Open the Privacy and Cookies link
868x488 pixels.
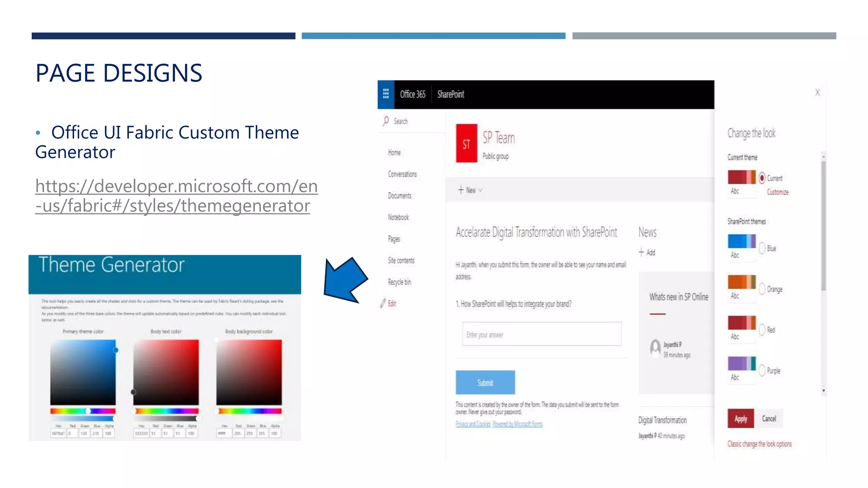tap(473, 424)
